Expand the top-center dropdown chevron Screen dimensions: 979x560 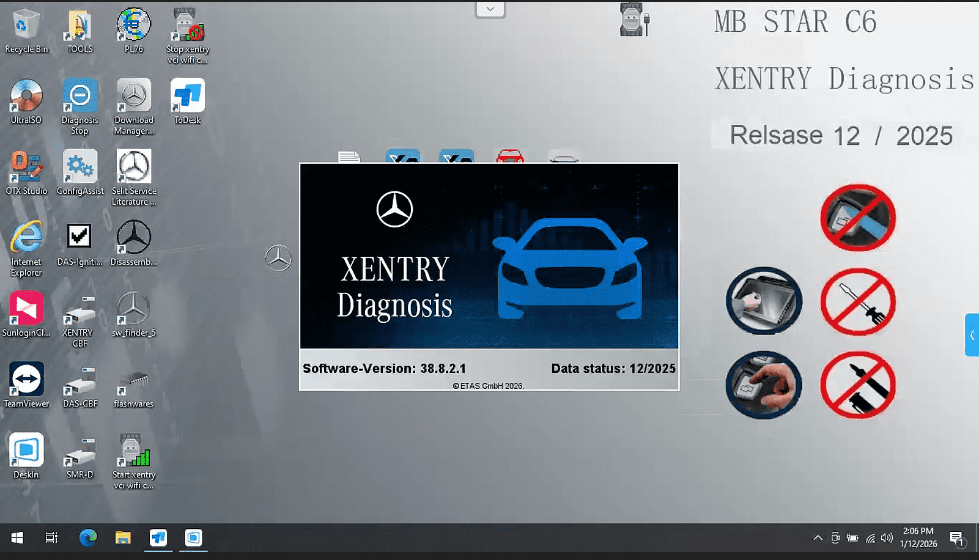click(x=490, y=9)
